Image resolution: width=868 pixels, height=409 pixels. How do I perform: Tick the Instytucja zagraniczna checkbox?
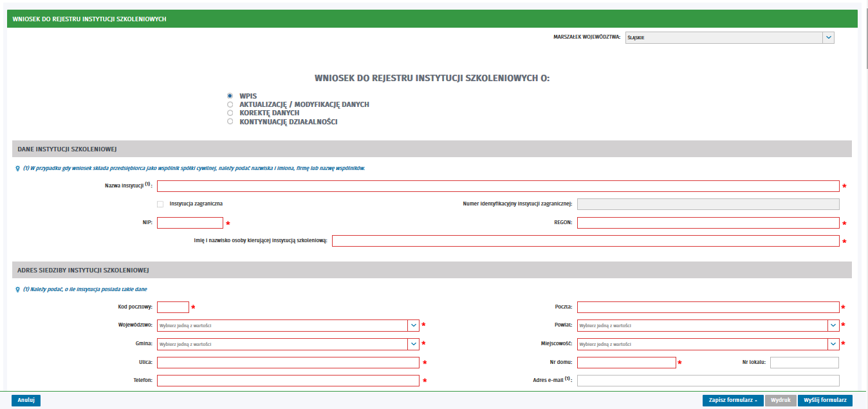coord(160,204)
